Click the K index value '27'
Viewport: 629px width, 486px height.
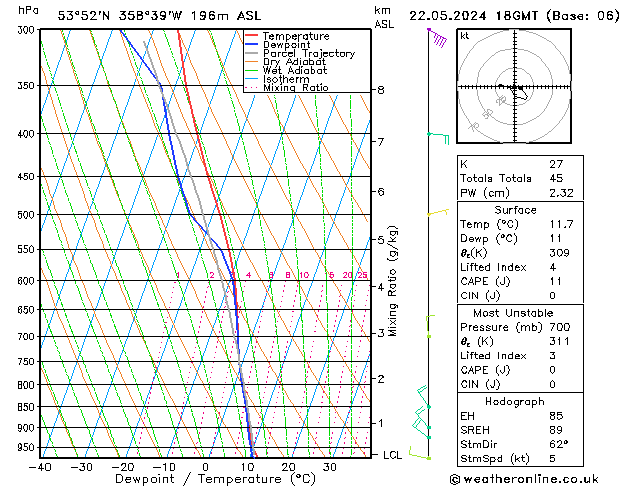pos(556,164)
